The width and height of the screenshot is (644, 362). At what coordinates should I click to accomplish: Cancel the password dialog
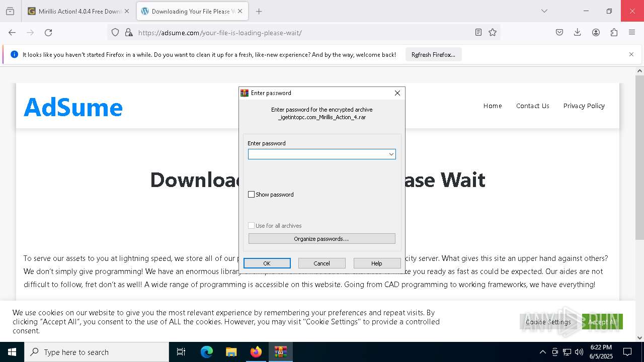(322, 263)
